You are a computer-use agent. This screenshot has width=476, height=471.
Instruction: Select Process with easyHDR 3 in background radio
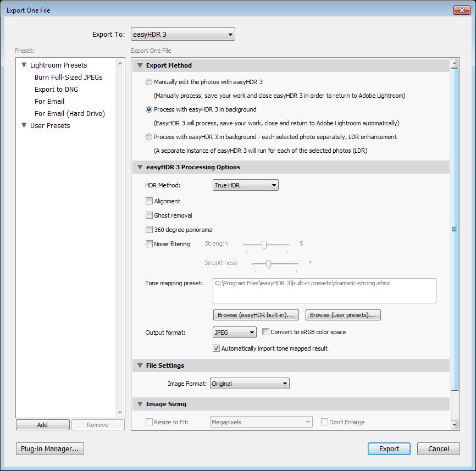[149, 109]
